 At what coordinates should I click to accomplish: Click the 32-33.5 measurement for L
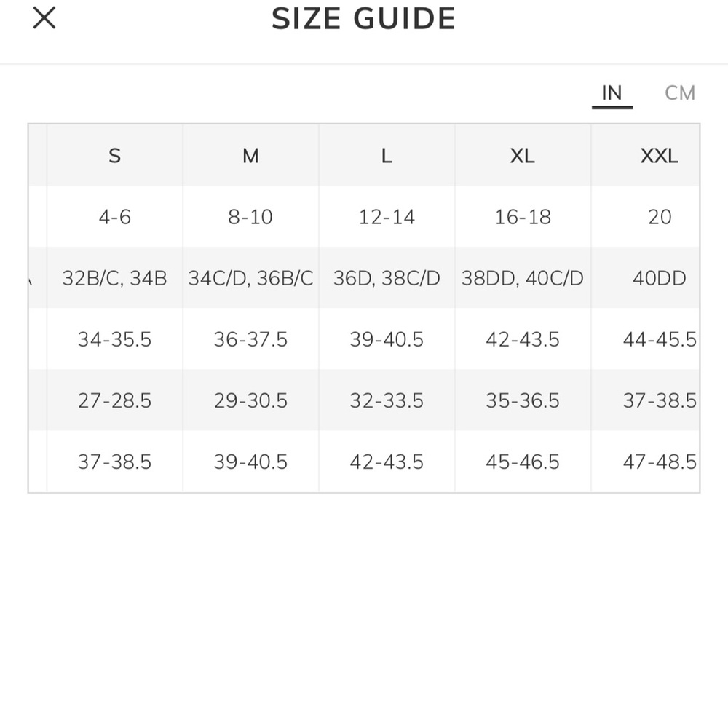(387, 400)
